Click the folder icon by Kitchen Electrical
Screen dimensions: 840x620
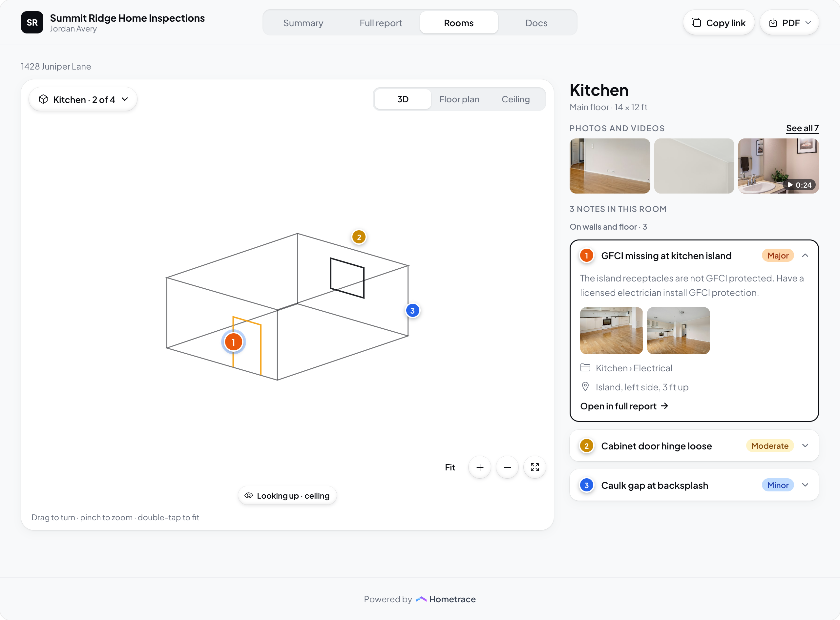pos(585,368)
